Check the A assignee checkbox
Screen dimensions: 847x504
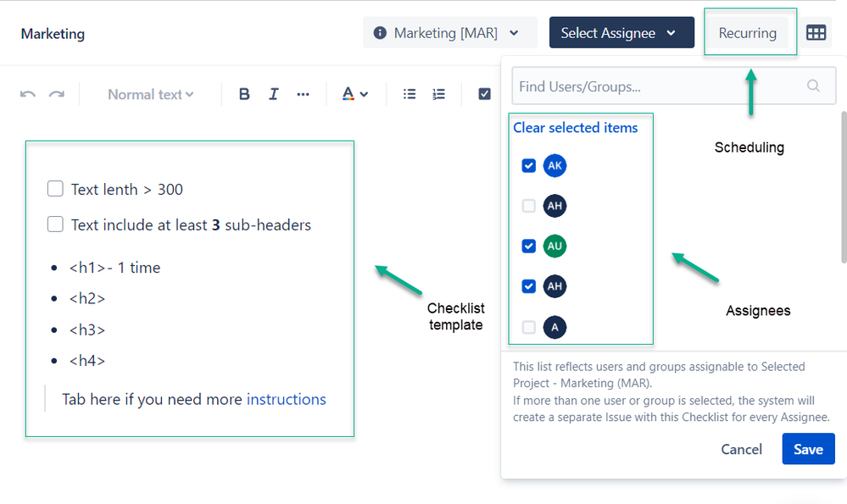529,327
